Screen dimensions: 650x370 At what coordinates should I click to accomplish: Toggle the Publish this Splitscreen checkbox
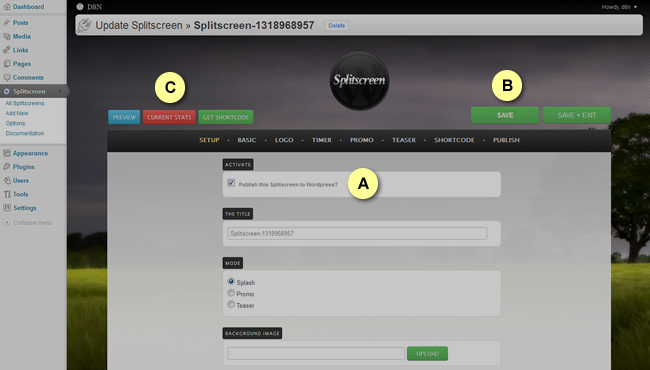231,183
